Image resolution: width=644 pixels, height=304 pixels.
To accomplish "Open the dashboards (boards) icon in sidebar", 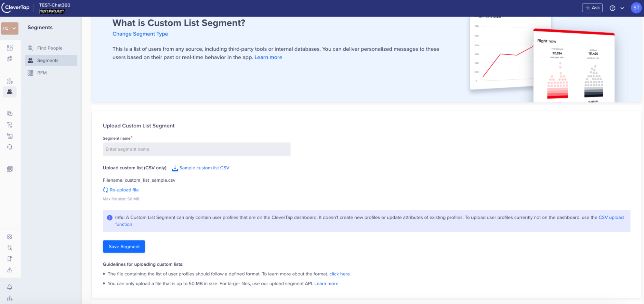I will (10, 48).
